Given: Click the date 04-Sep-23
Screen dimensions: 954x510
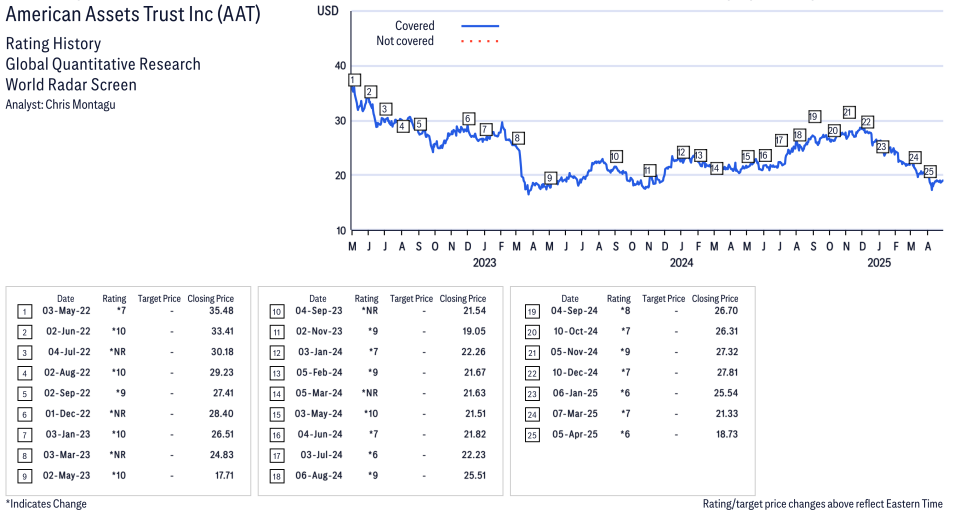Looking at the screenshot, I should click(x=319, y=311).
